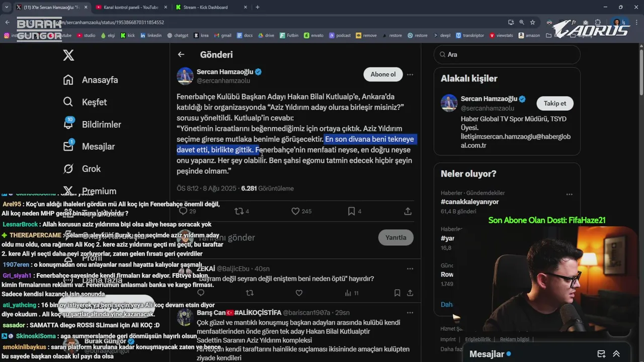Viewport: 644px width, 362px height.
Task: Repost the reply from ZEKAİ
Action: 250,293
